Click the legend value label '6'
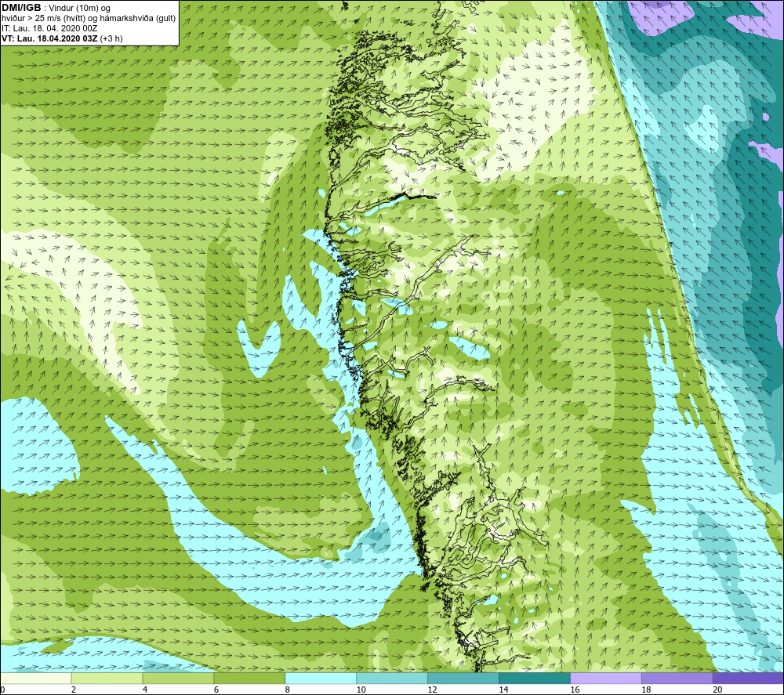Screen dimensions: 784x695 point(216,690)
